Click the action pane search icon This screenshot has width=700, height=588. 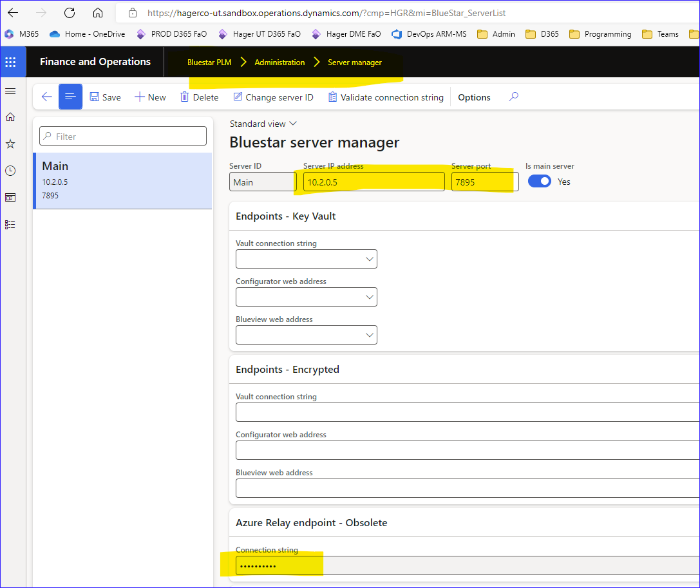coord(514,97)
